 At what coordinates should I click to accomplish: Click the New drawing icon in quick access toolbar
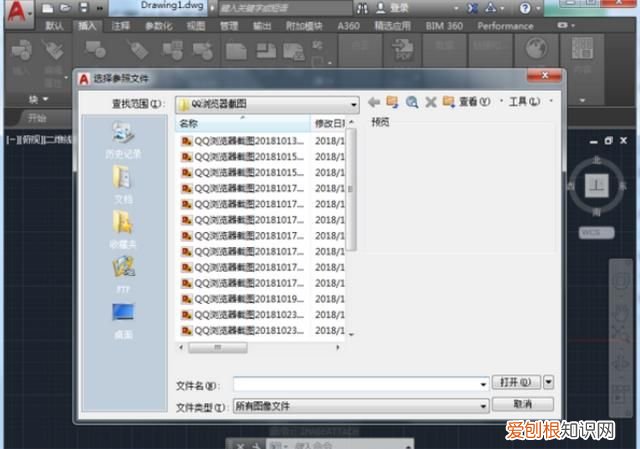click(48, 8)
